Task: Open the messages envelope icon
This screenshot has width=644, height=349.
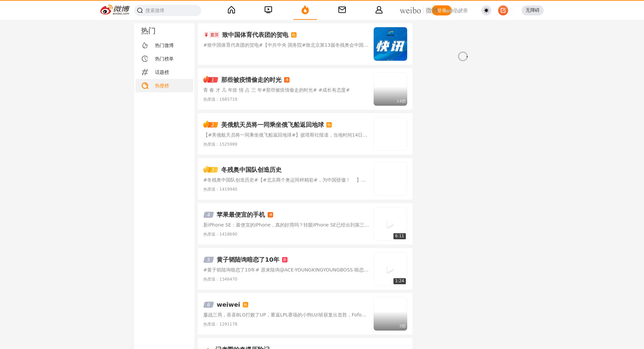Action: pyautogui.click(x=342, y=10)
